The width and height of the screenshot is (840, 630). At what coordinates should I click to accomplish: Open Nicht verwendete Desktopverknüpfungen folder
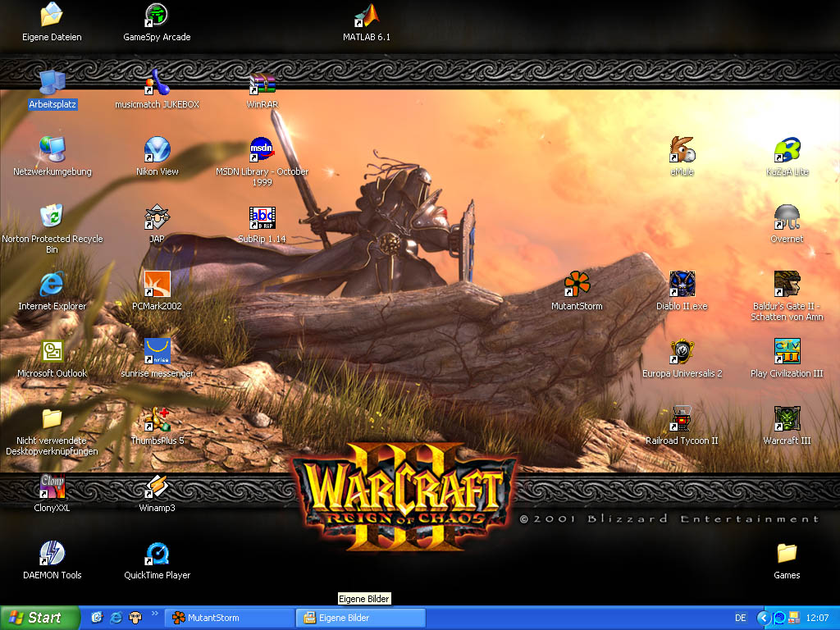coord(52,418)
